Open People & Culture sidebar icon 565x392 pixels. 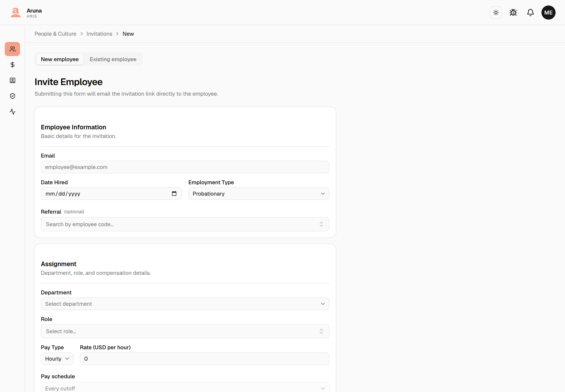point(13,49)
